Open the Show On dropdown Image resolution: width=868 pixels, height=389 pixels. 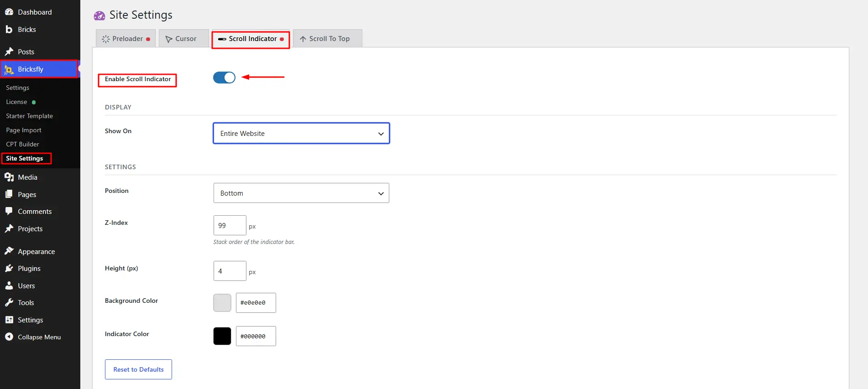click(301, 133)
